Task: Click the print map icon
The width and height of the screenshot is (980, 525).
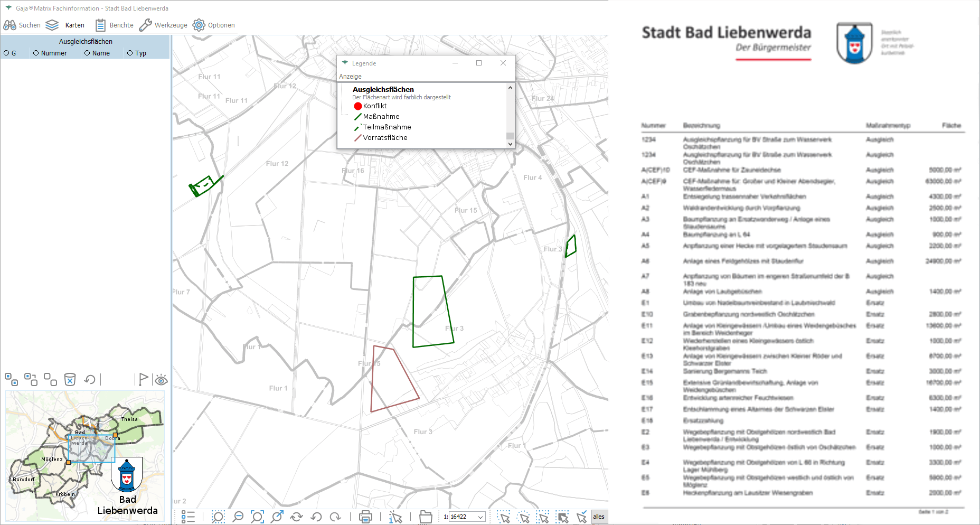Action: (x=365, y=517)
